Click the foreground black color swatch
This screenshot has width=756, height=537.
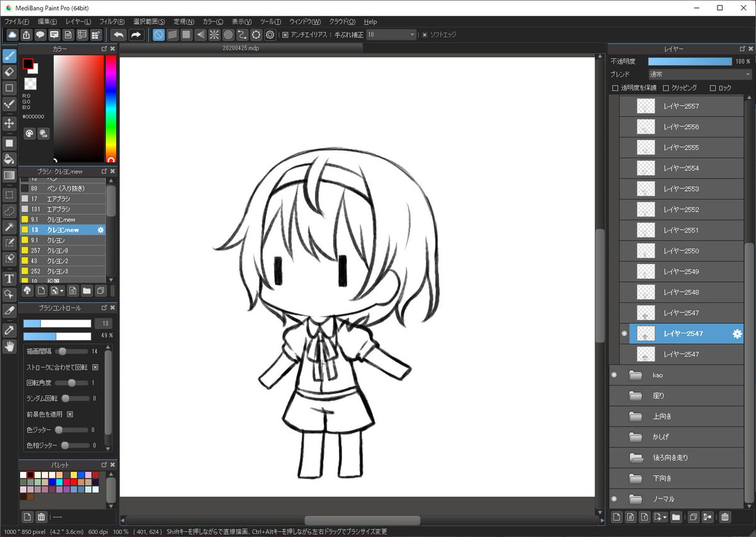(28, 64)
